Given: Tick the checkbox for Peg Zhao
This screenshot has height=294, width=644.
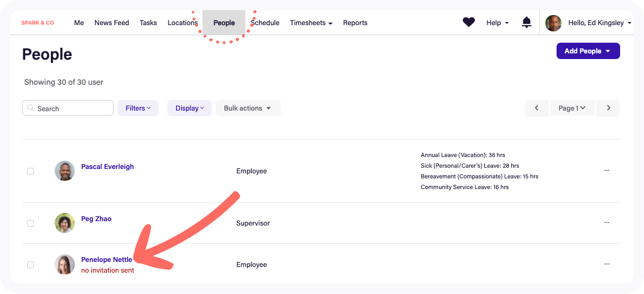Looking at the screenshot, I should (30, 224).
